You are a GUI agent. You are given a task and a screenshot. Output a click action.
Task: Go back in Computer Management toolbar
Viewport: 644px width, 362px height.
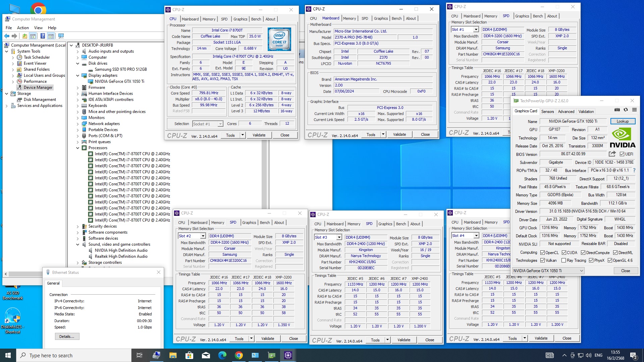coord(7,36)
